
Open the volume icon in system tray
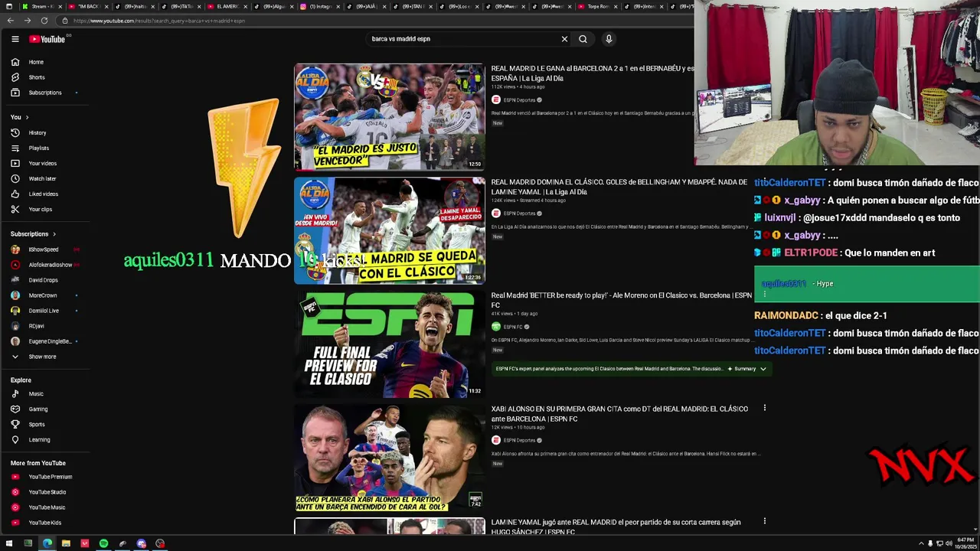pos(949,543)
